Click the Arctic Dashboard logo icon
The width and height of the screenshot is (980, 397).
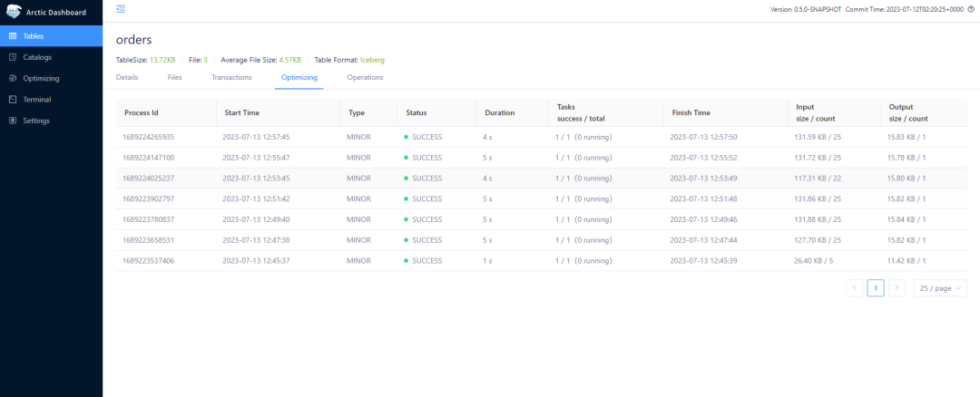point(14,12)
